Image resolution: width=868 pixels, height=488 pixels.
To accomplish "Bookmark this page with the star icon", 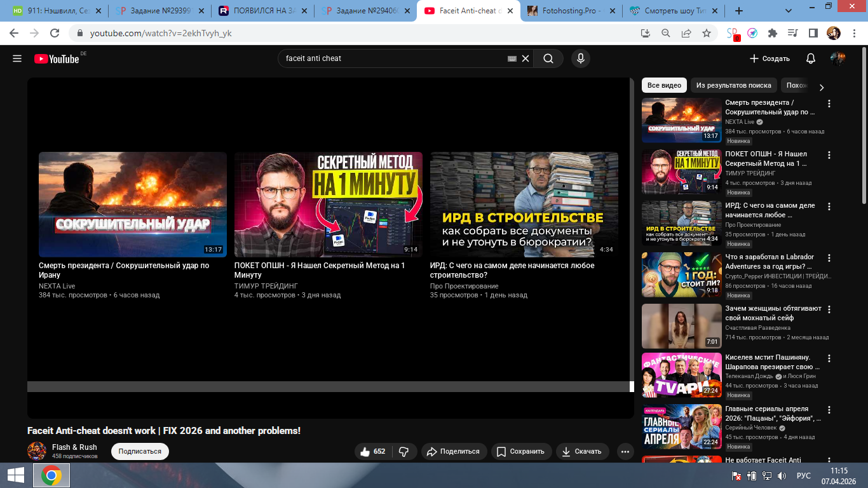I will (706, 33).
